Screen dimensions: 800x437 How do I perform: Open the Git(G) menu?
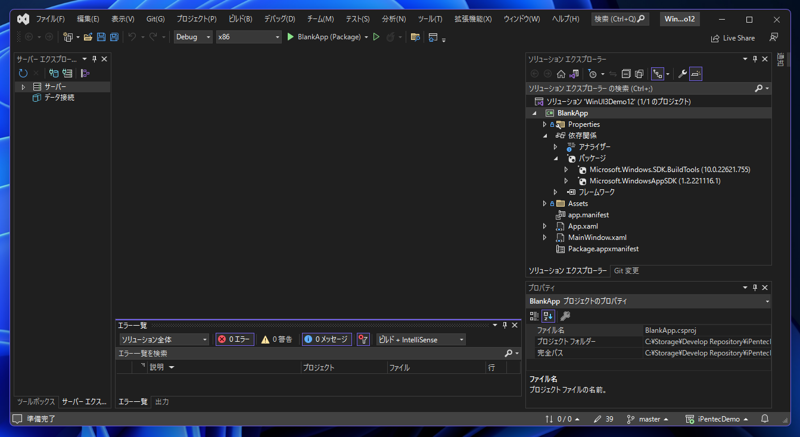click(x=156, y=19)
